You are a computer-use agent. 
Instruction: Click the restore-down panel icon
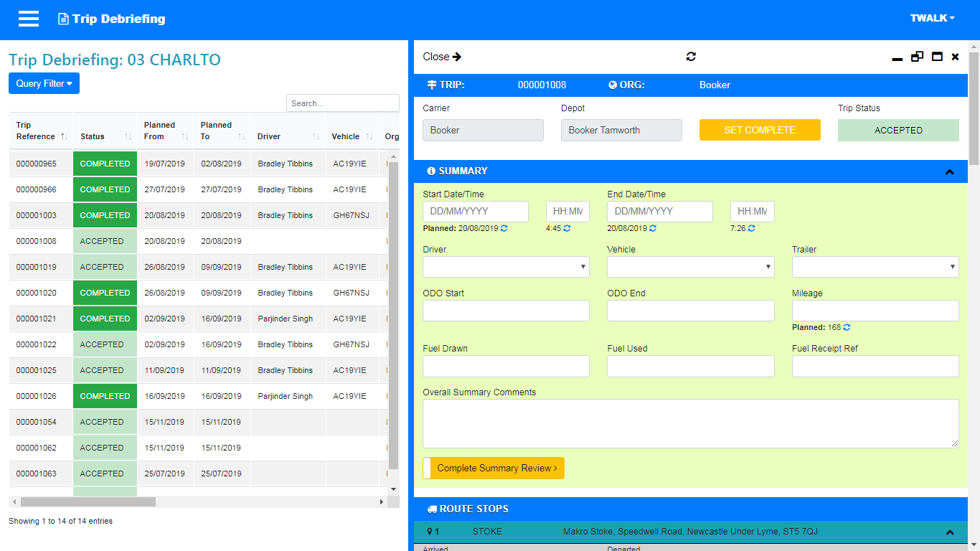pyautogui.click(x=917, y=57)
